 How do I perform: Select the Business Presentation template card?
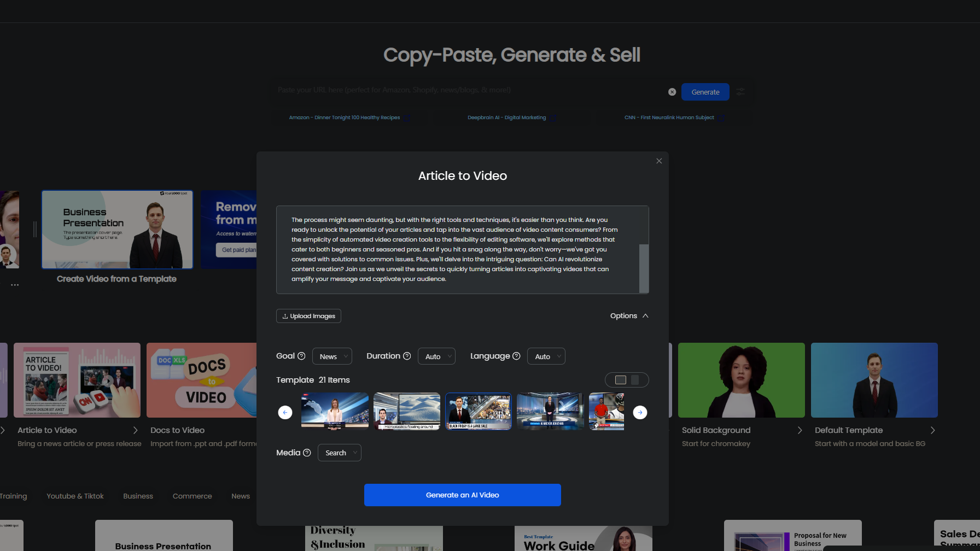pyautogui.click(x=117, y=230)
